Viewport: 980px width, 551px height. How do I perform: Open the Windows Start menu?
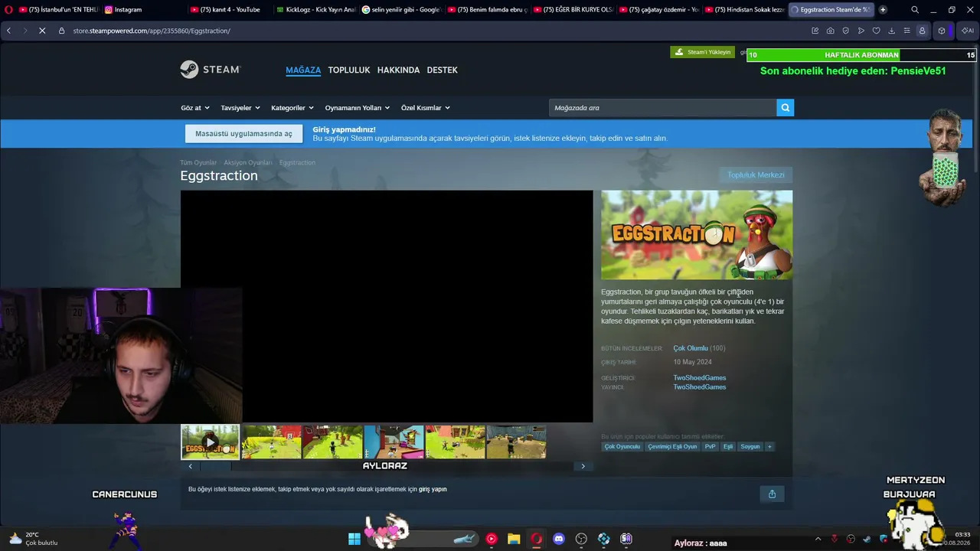tap(354, 539)
